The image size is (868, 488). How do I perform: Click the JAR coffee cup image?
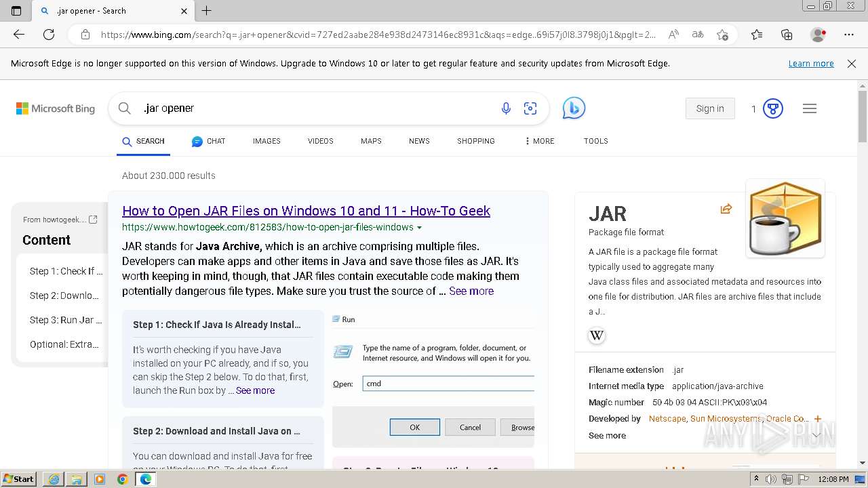785,218
